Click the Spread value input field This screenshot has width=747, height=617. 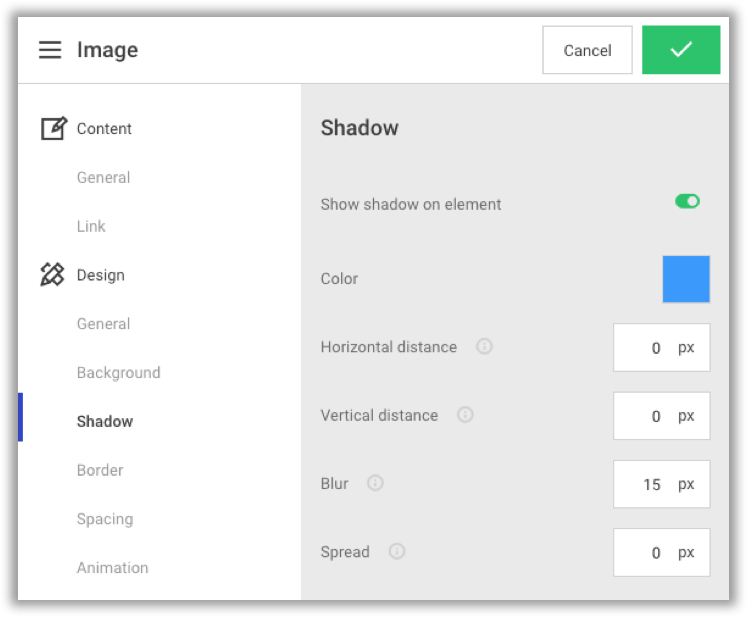pyautogui.click(x=661, y=552)
